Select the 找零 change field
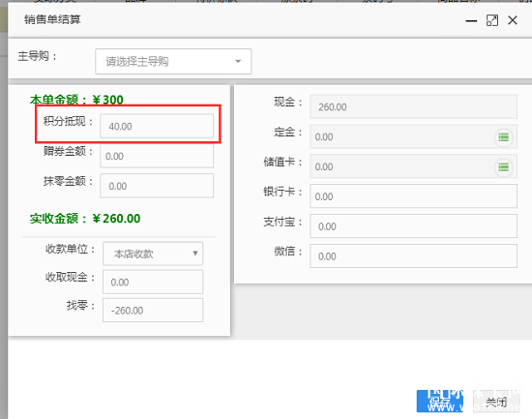 pos(153,310)
